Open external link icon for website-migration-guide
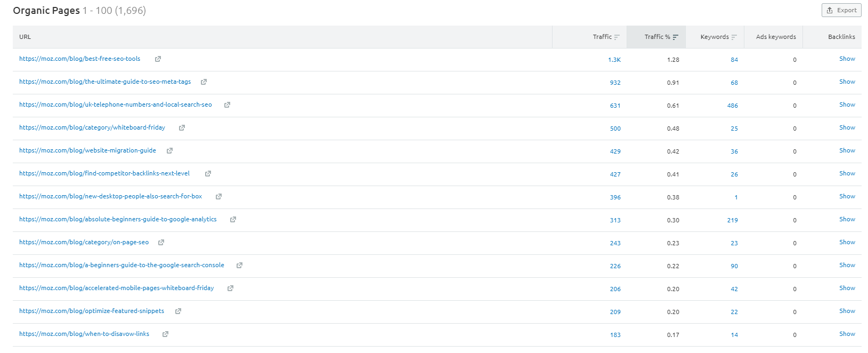 (169, 151)
